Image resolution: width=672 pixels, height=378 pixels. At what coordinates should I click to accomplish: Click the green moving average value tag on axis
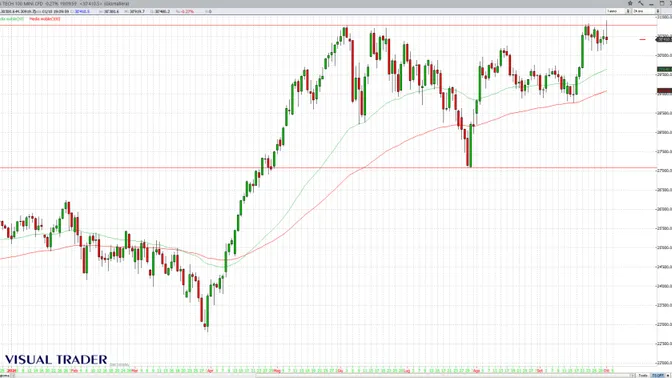coord(664,69)
